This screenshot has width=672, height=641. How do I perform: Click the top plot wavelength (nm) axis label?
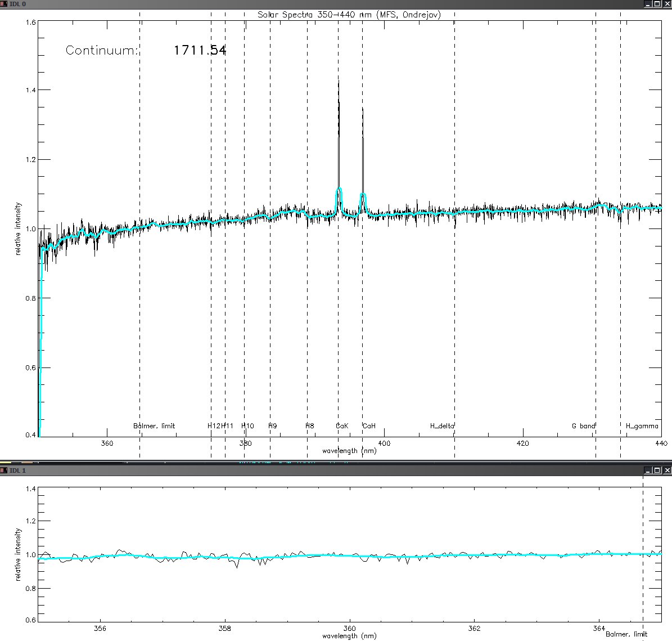349,451
